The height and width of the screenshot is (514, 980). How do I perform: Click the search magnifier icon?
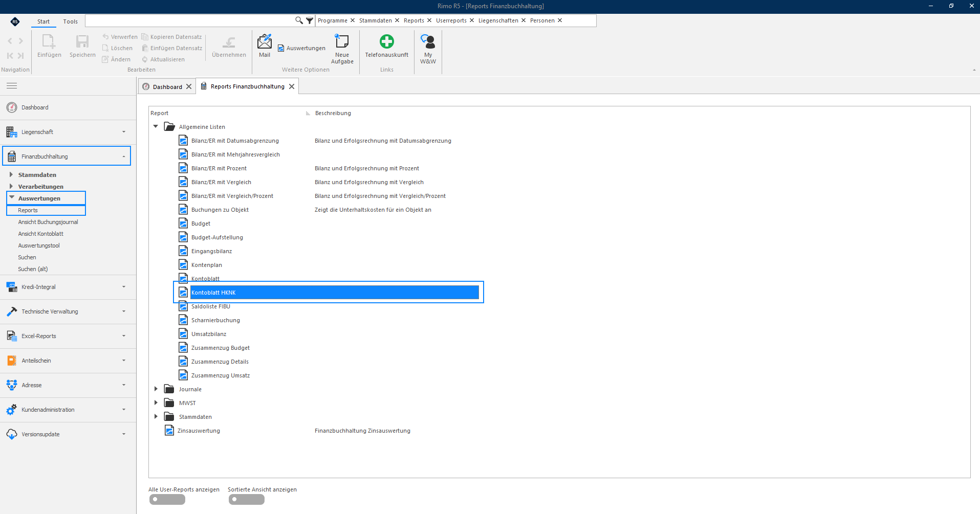299,20
